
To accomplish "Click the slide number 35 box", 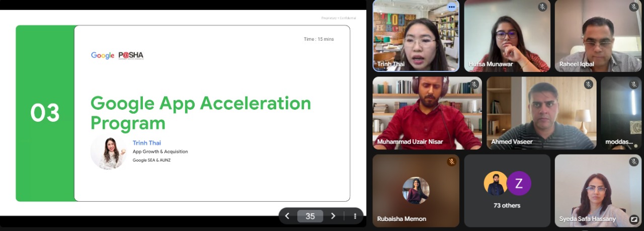I will tap(310, 216).
